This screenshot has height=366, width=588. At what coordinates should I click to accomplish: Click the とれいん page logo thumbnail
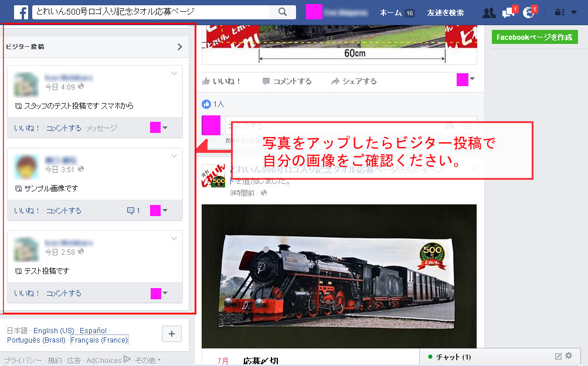213,176
